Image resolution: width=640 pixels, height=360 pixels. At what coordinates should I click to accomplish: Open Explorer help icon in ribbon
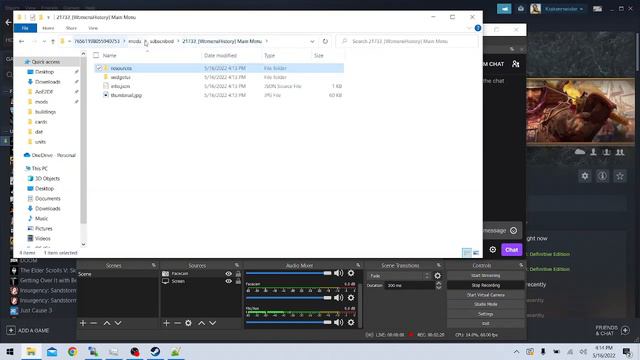(x=478, y=28)
